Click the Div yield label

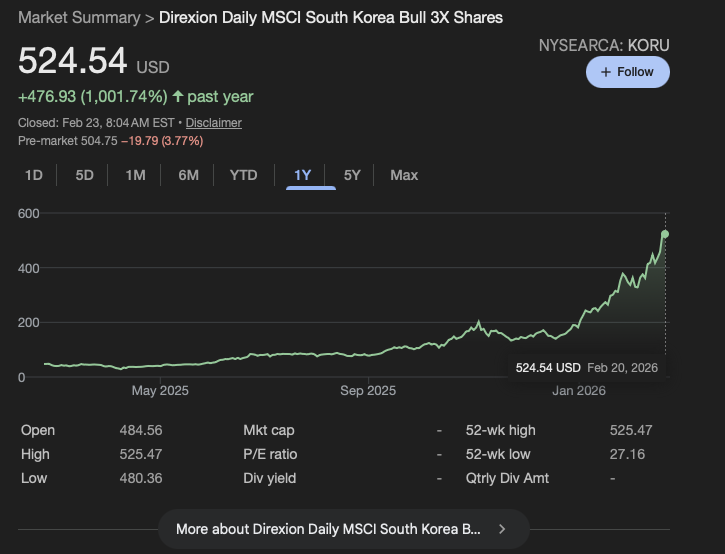270,479
